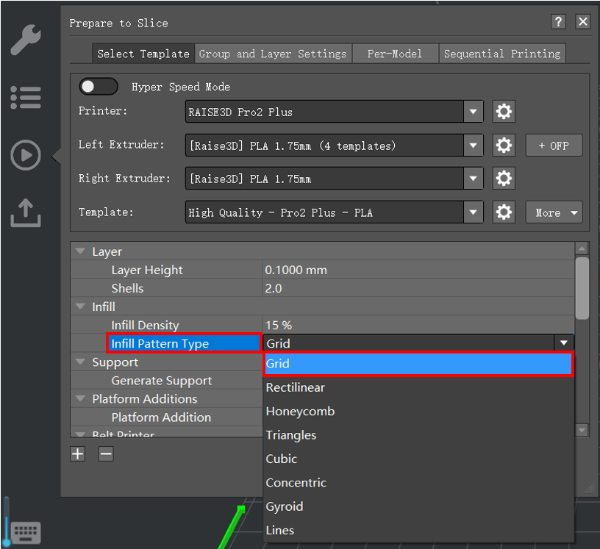Click the More button
This screenshot has height=549, width=600.
[554, 212]
